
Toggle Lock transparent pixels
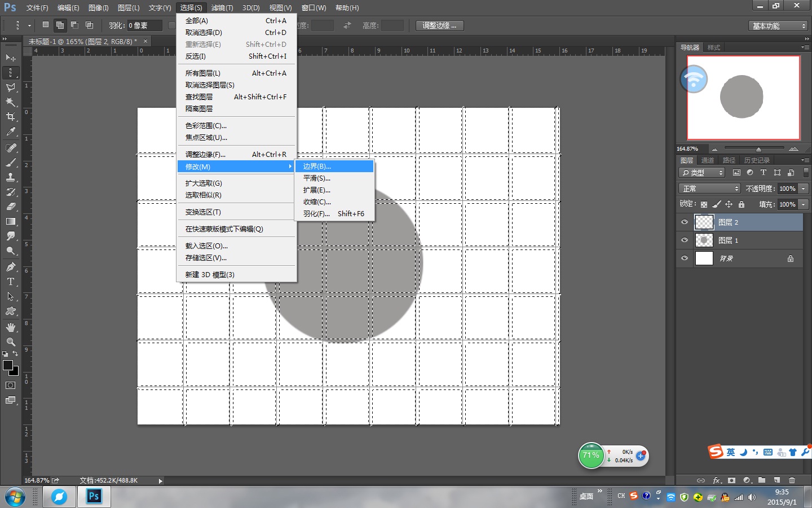coord(704,204)
